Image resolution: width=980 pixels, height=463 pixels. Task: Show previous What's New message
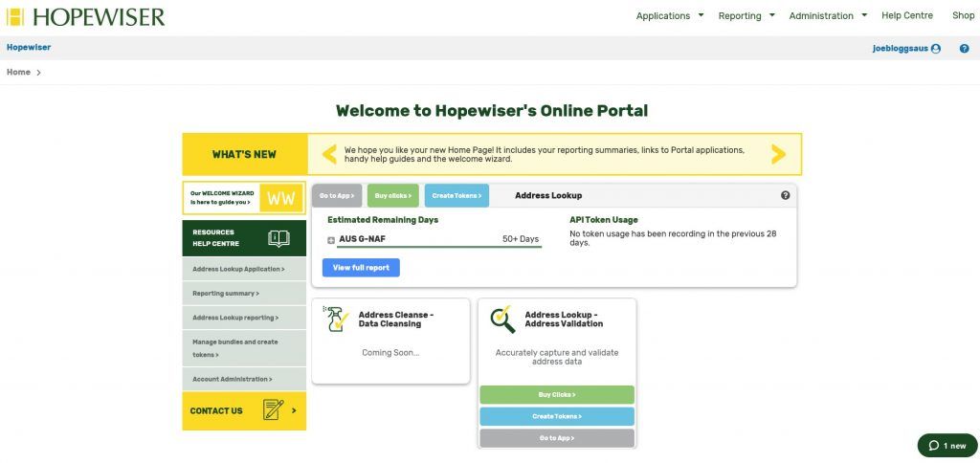pyautogui.click(x=329, y=154)
